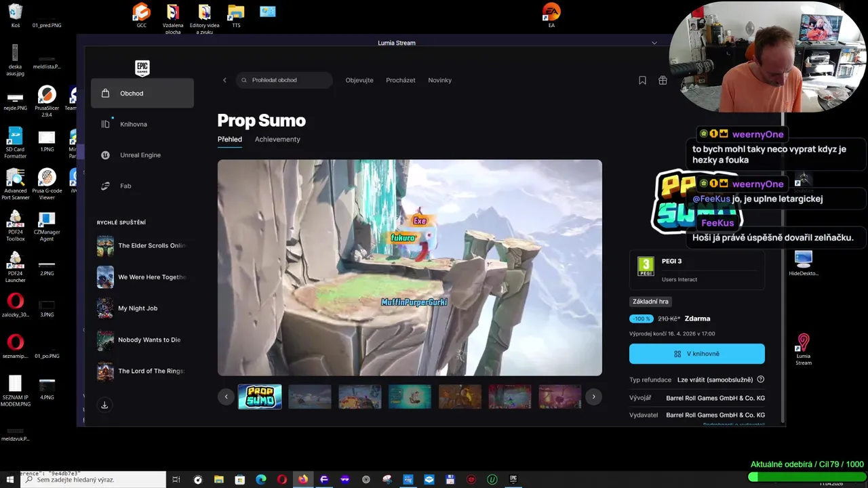Open the PDF24 Launcher shortcut
Image resolution: width=868 pixels, height=488 pixels.
pyautogui.click(x=15, y=266)
